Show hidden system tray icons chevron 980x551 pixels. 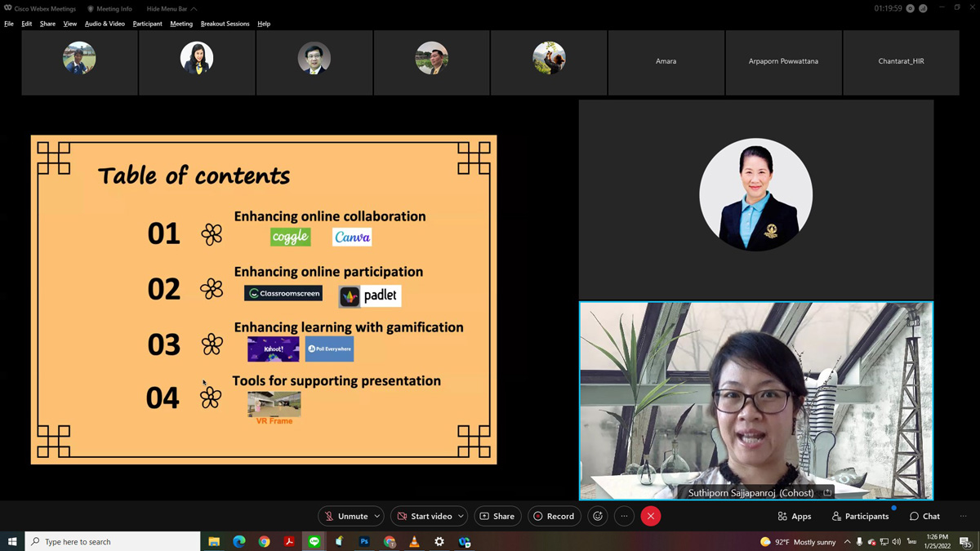click(x=847, y=542)
